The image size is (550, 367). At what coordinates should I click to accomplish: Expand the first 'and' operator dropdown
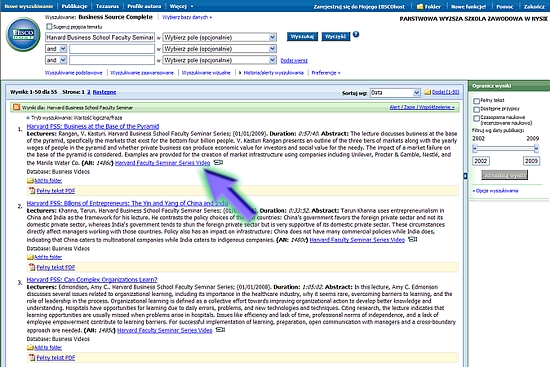pos(56,49)
